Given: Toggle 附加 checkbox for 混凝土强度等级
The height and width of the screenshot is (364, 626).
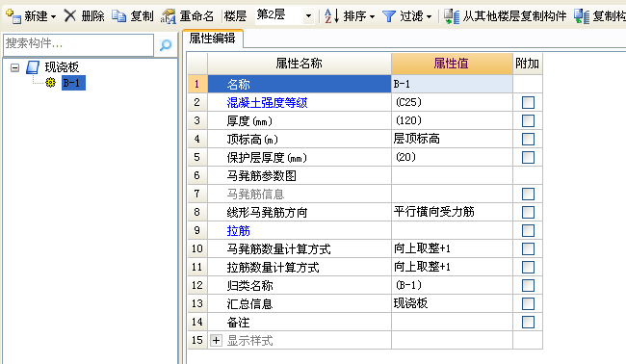Looking at the screenshot, I should [x=528, y=103].
